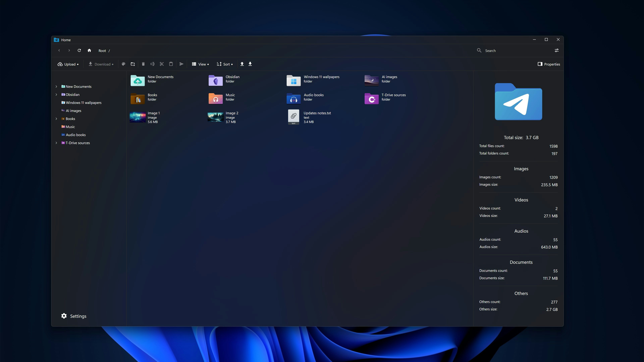Open the View dropdown menu
This screenshot has width=644, height=362.
click(x=200, y=64)
